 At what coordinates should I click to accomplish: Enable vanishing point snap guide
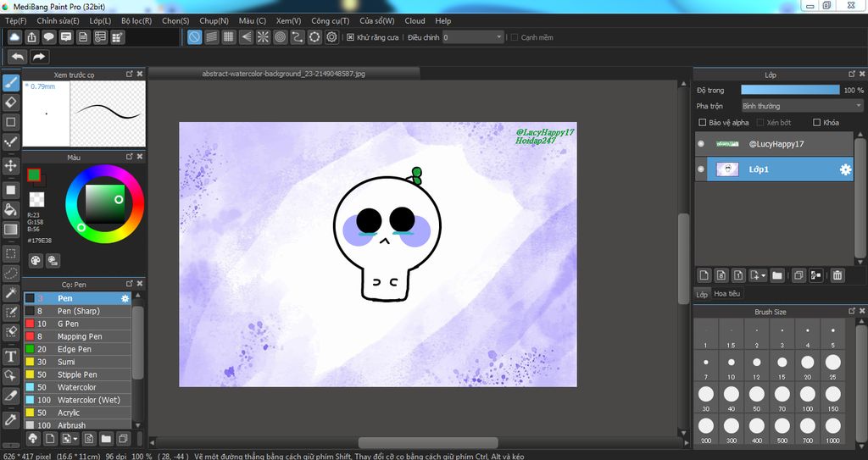[246, 37]
